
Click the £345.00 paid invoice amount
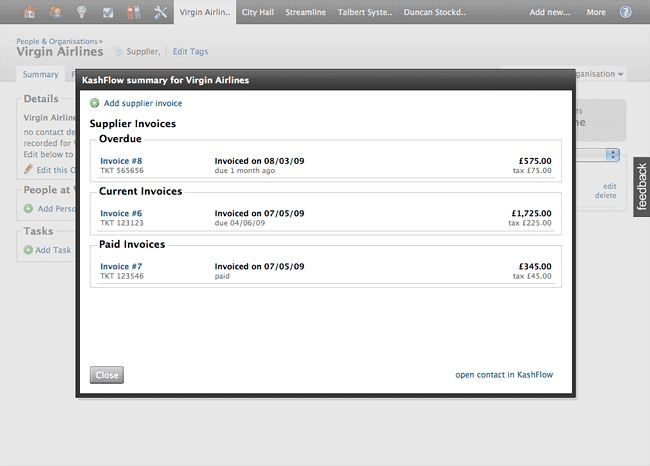[x=535, y=266]
